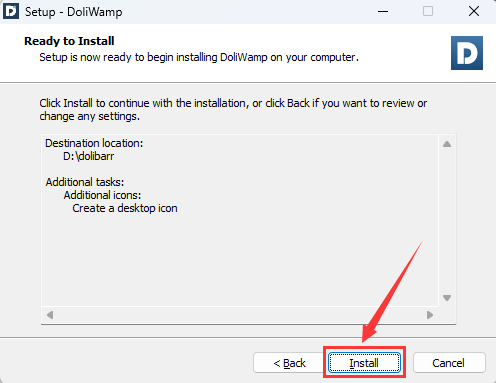Go back using the < Back button
496x383 pixels.
pos(289,362)
